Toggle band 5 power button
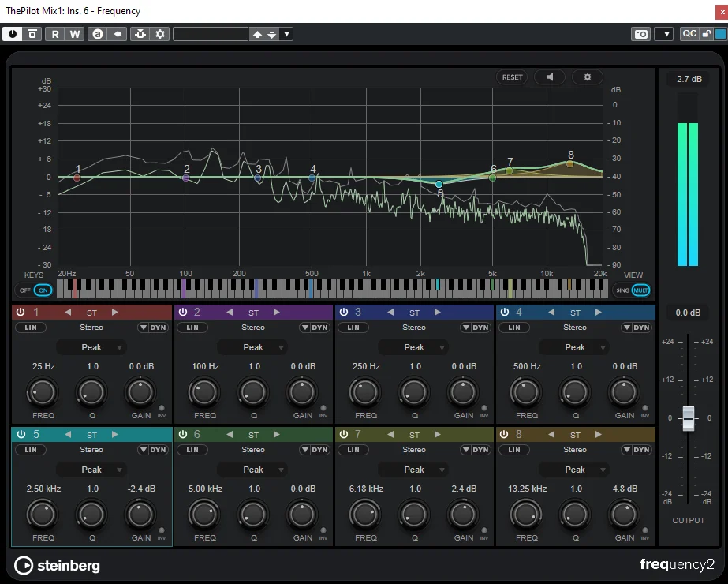728x584 pixels. 21,434
